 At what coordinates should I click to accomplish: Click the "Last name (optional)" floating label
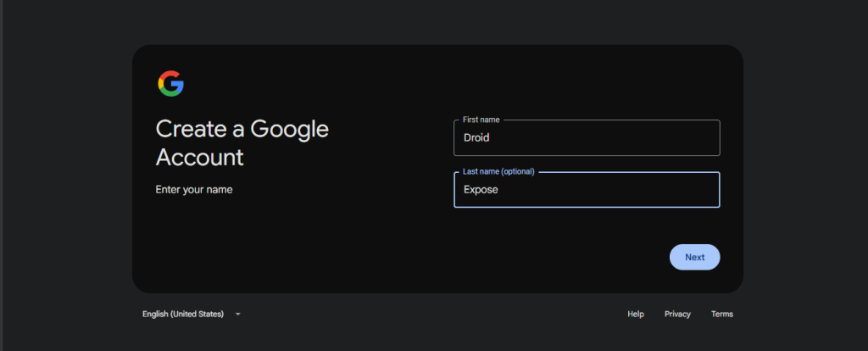tap(498, 171)
